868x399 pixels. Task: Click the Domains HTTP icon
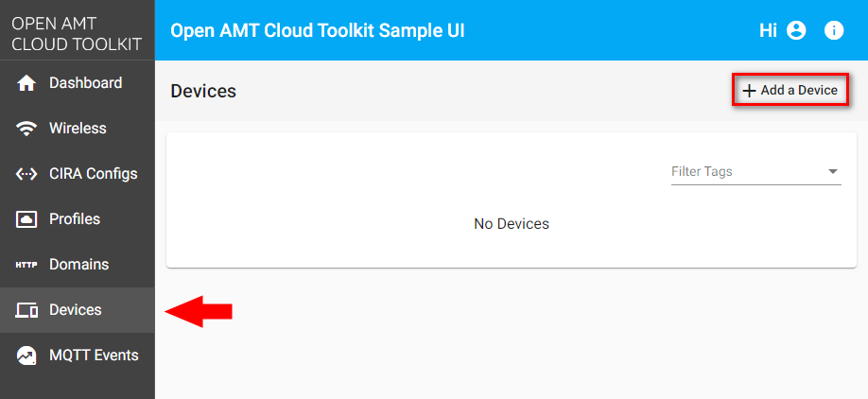(27, 265)
